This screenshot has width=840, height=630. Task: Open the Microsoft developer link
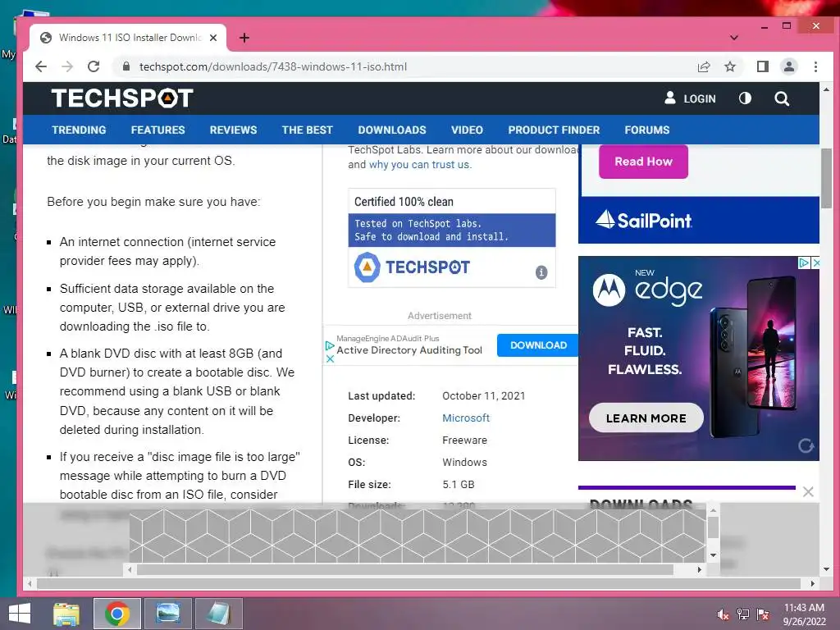pos(466,418)
